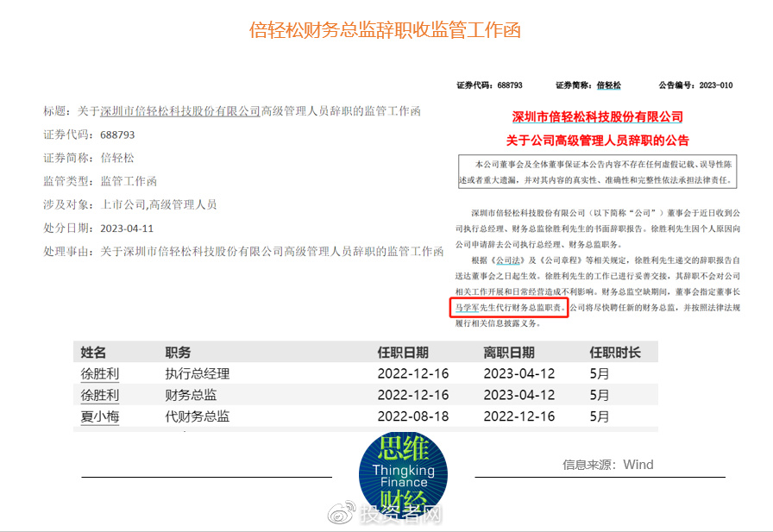
Task: Select the 监管类型 value 监管工作函
Action: coord(129,181)
